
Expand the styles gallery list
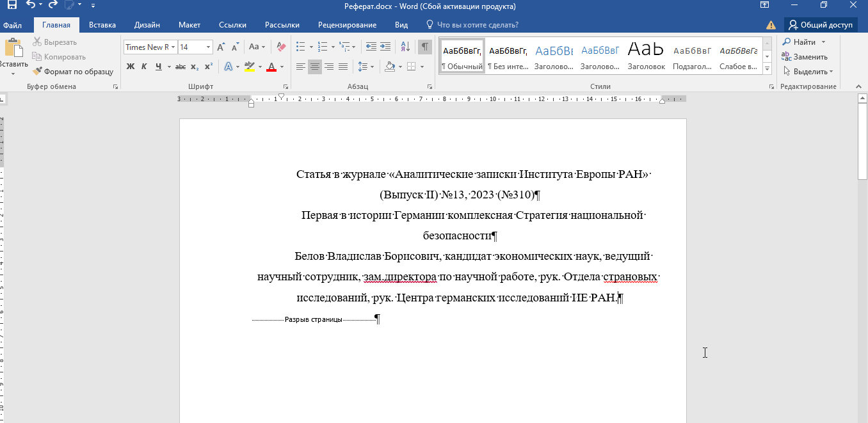768,68
